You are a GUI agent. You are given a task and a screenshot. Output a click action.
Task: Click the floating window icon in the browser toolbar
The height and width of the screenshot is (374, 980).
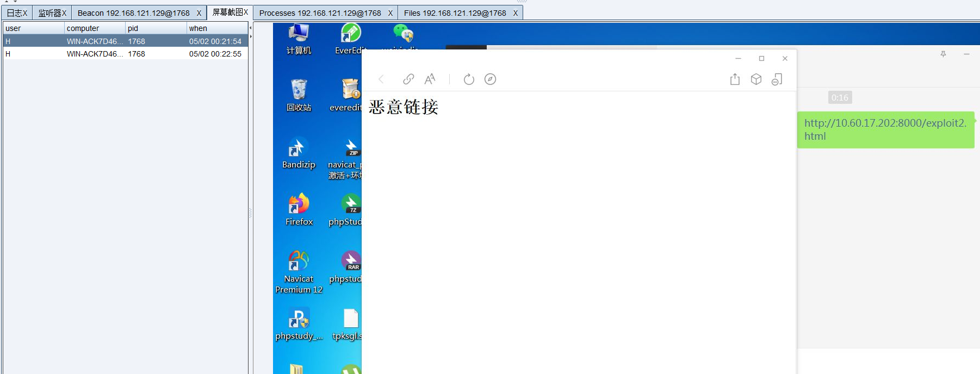click(777, 79)
